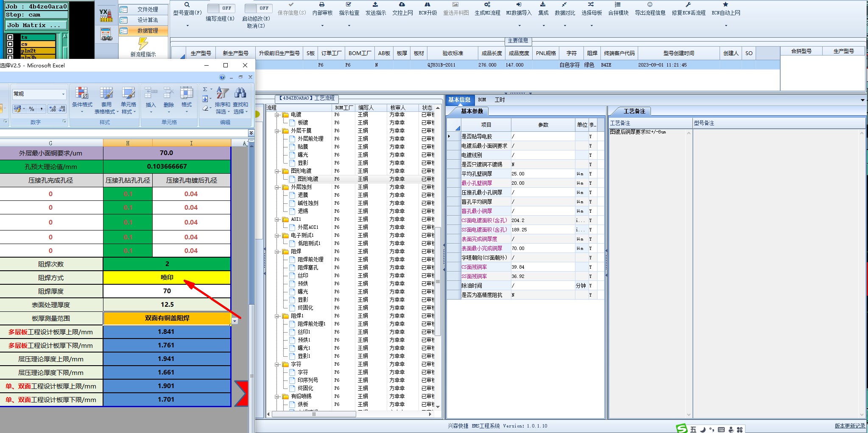Open Excel 条件格式 conditional formatting
Image resolution: width=868 pixels, height=433 pixels.
point(82,101)
